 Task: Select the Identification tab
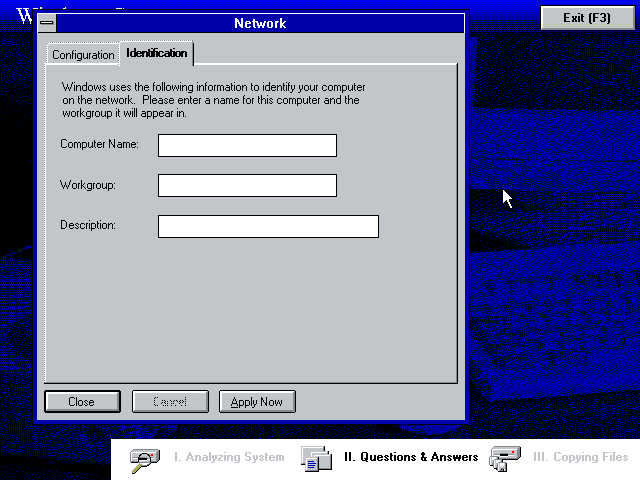coord(157,53)
